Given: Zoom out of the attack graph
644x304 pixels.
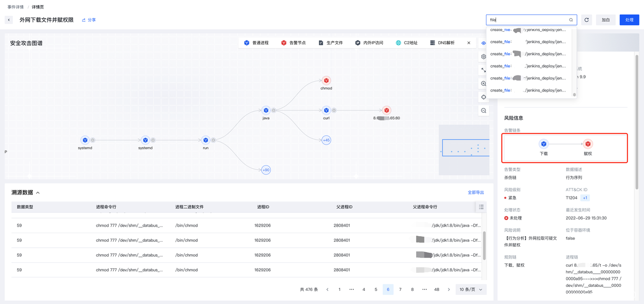Looking at the screenshot, I should [x=484, y=111].
